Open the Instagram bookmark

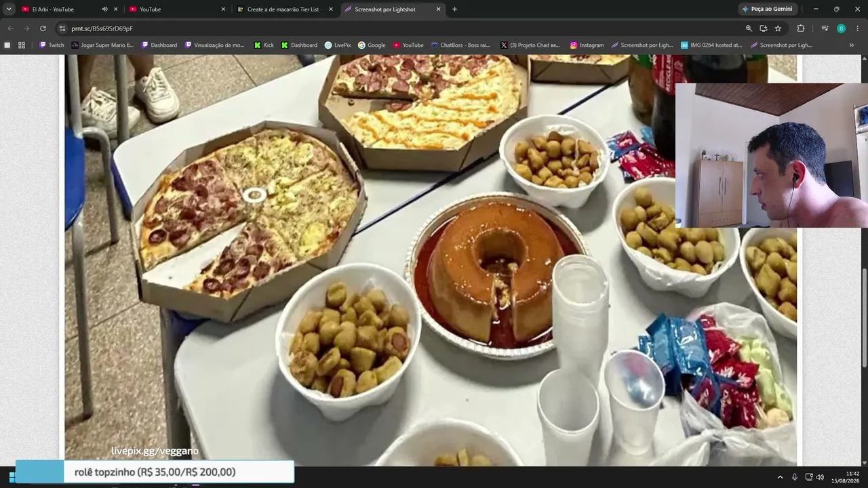pyautogui.click(x=587, y=45)
